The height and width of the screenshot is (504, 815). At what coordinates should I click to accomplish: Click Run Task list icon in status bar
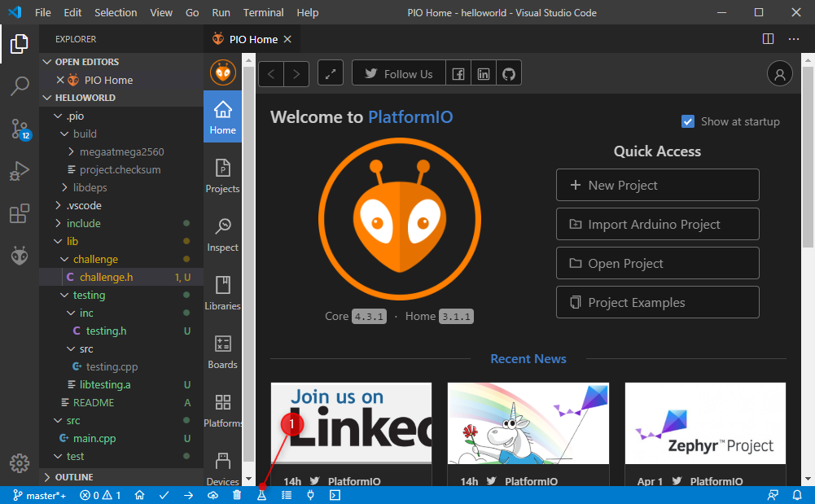[287, 495]
